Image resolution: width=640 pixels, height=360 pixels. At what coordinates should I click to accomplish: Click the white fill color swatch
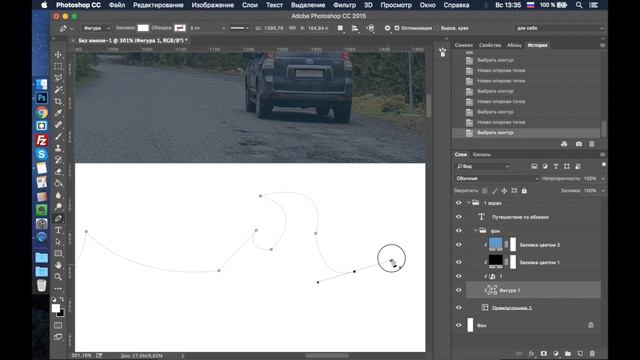(143, 28)
